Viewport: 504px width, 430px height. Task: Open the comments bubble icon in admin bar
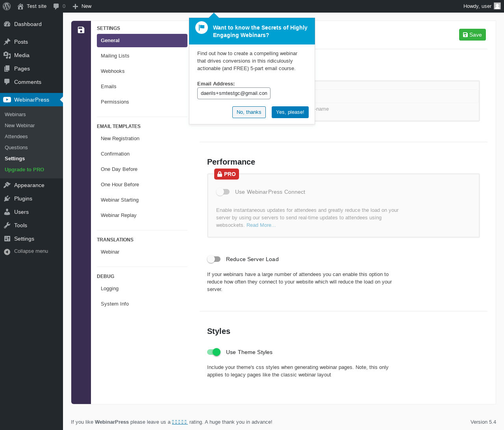(56, 6)
